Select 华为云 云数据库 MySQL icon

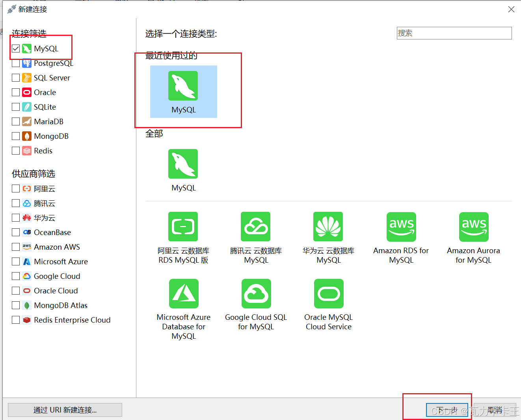tap(328, 226)
